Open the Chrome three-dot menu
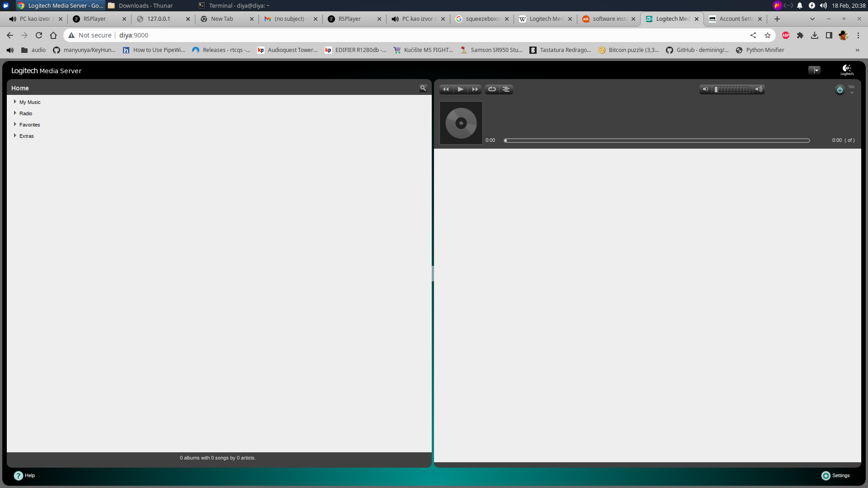The image size is (868, 488). [858, 35]
